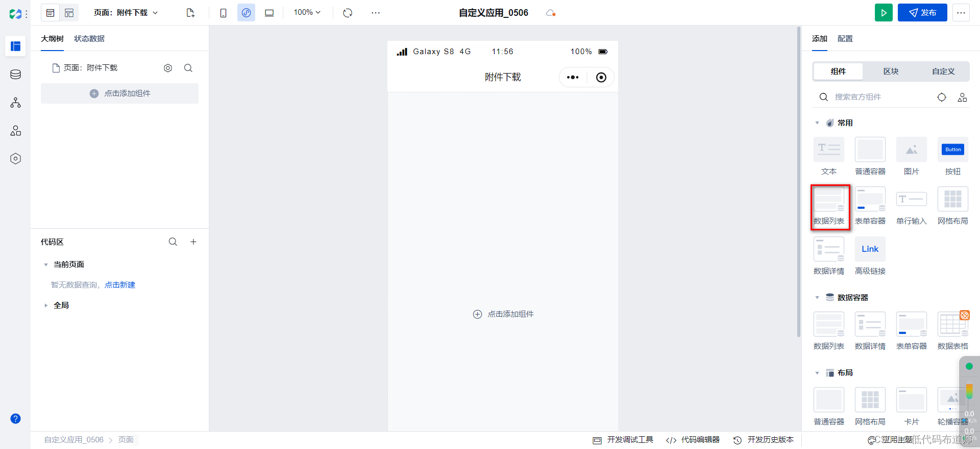Switch to 状态数据 tab

(89, 39)
